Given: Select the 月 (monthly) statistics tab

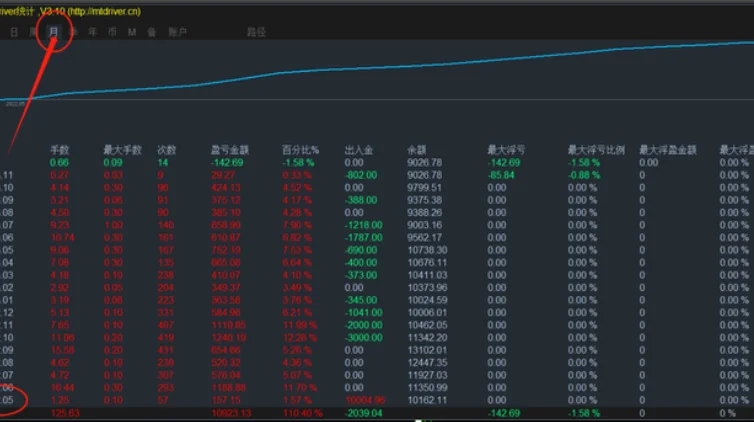Looking at the screenshot, I should tap(53, 32).
